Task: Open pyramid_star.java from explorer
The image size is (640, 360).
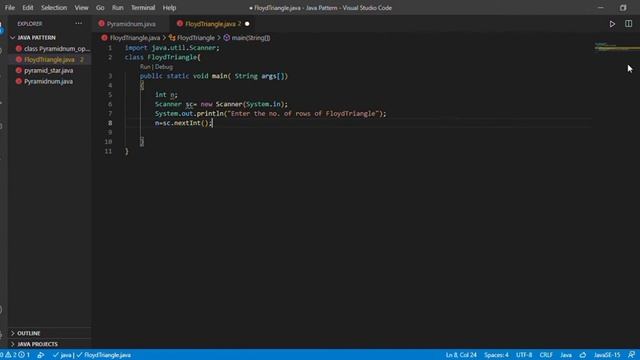Action: click(x=50, y=70)
